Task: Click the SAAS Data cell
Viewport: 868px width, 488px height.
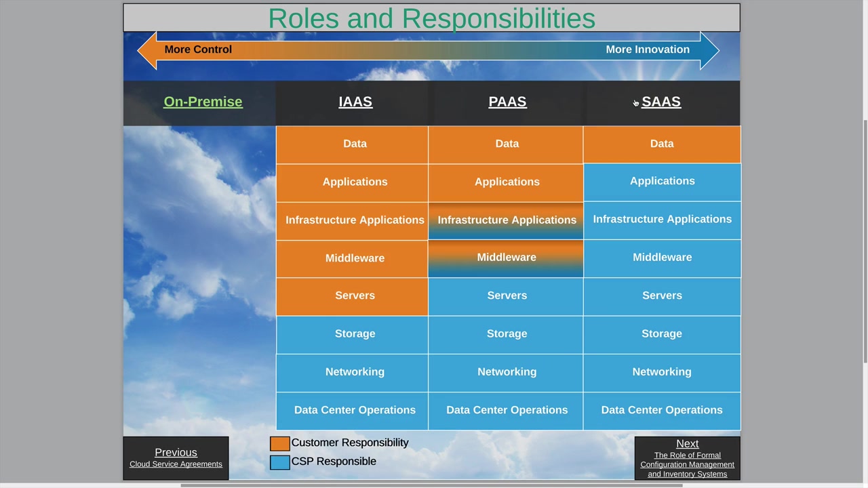Action: [662, 144]
